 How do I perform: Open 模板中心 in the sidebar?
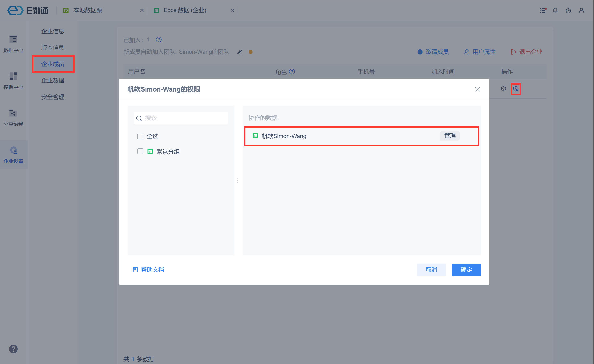point(13,81)
